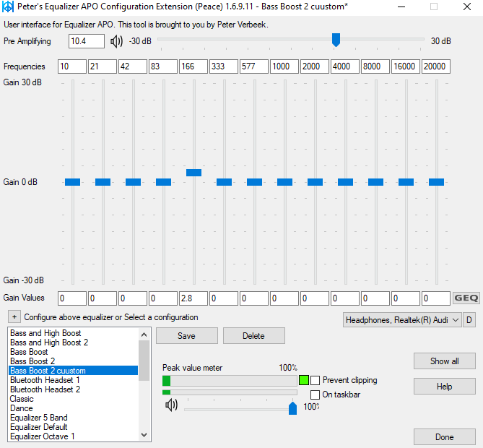Delete the selected configuration
483x448 pixels.
point(254,336)
